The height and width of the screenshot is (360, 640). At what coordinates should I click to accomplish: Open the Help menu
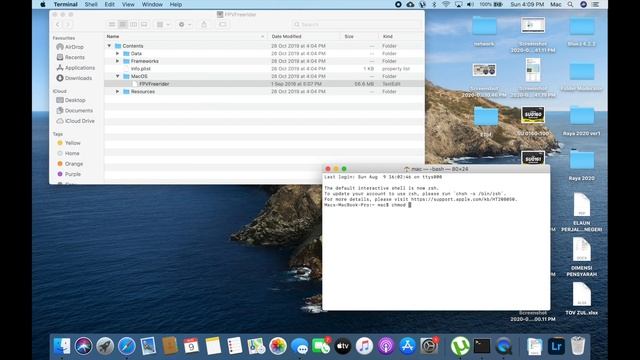pyautogui.click(x=176, y=4)
